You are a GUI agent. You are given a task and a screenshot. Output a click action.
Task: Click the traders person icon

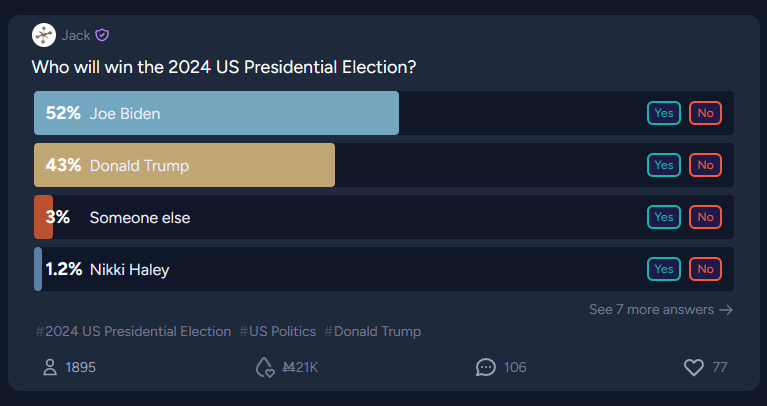(50, 367)
